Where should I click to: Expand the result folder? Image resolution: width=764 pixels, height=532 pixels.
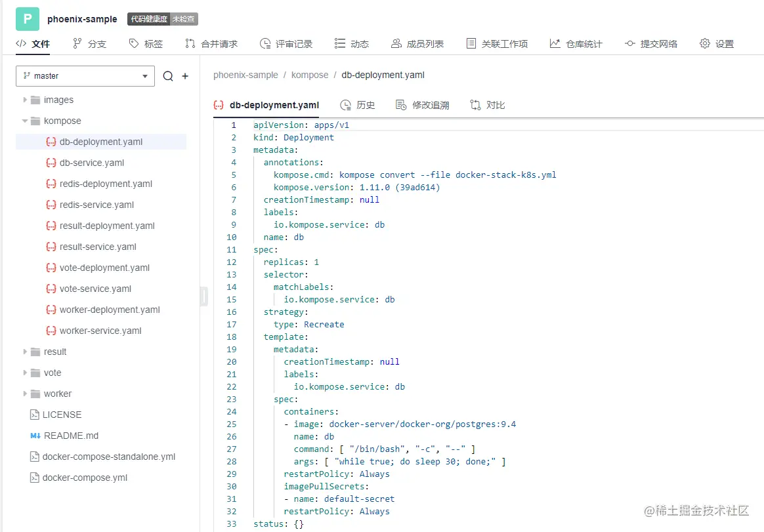point(25,352)
